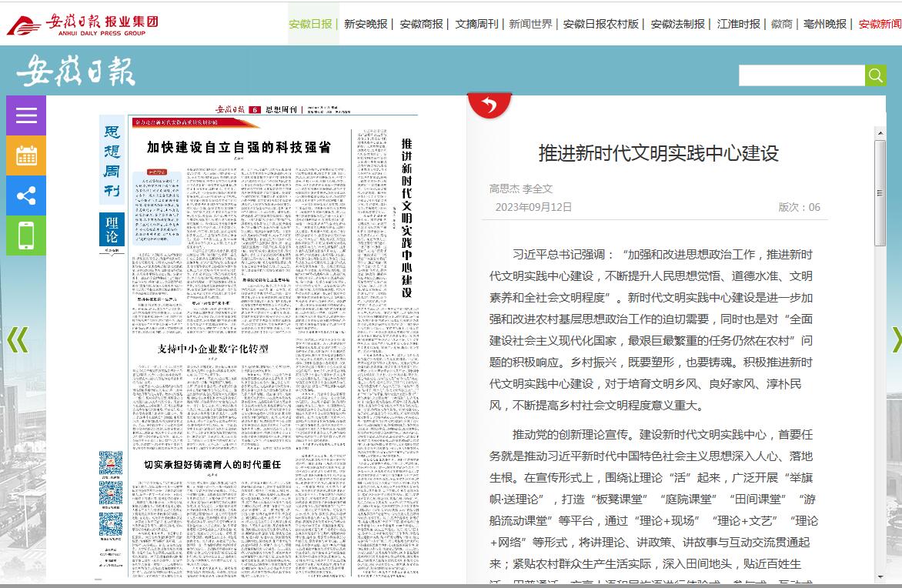
Task: Select the 安徽日报 tab
Action: pos(310,24)
